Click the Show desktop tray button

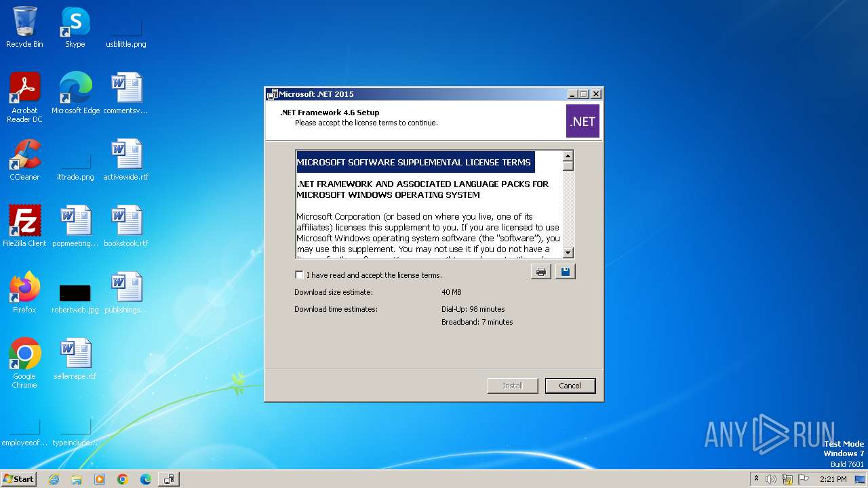861,479
